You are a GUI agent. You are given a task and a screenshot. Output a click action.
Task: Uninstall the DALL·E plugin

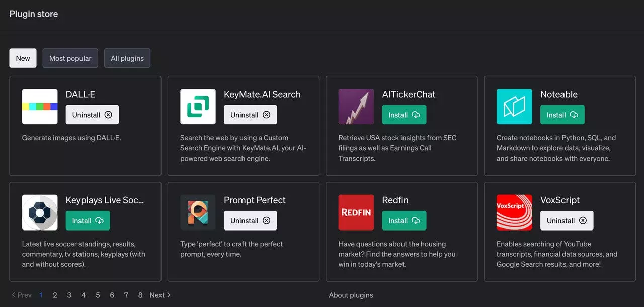[x=93, y=115]
